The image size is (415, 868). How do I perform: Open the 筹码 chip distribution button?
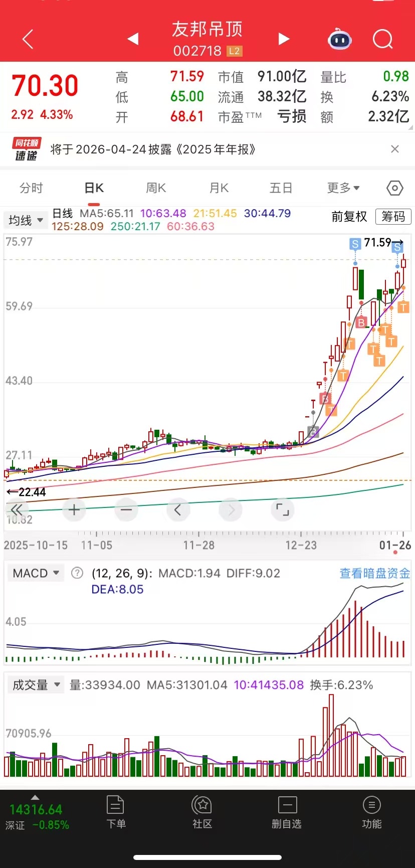(x=393, y=217)
